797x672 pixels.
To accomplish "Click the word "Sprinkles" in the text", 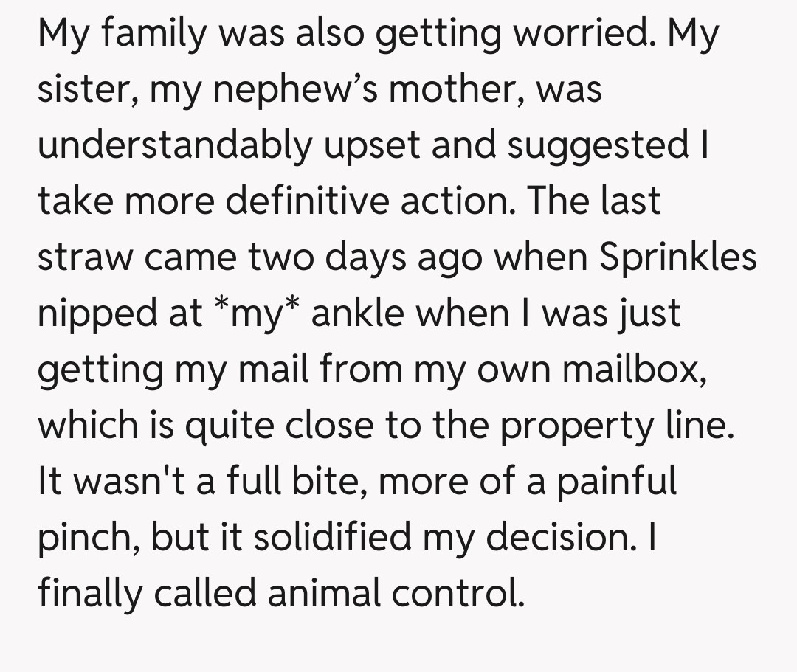I will (678, 257).
